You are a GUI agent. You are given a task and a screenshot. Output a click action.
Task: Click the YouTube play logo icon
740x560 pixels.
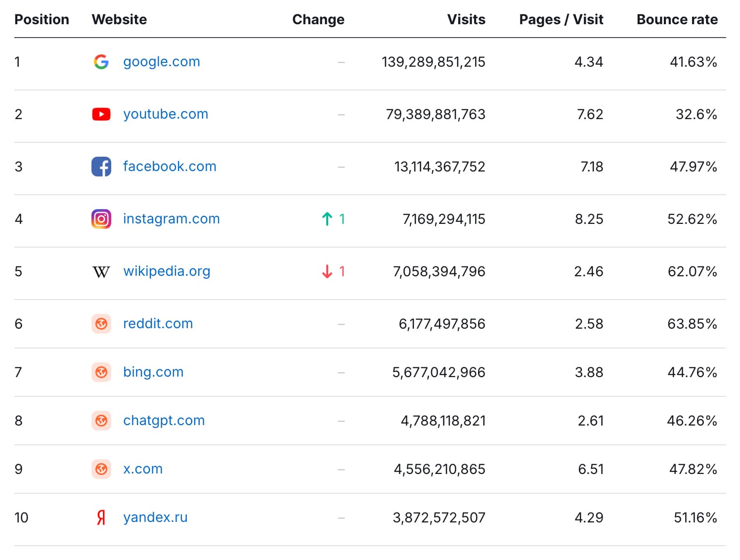(101, 114)
